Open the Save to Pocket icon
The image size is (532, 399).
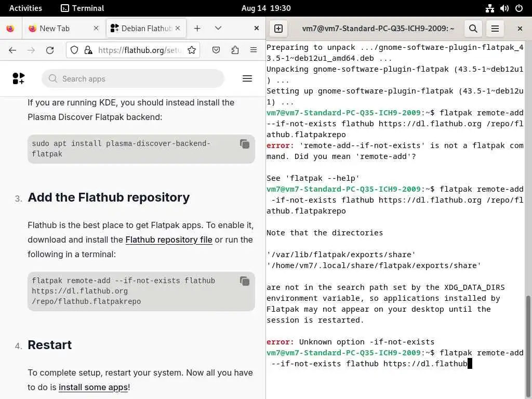click(216, 50)
